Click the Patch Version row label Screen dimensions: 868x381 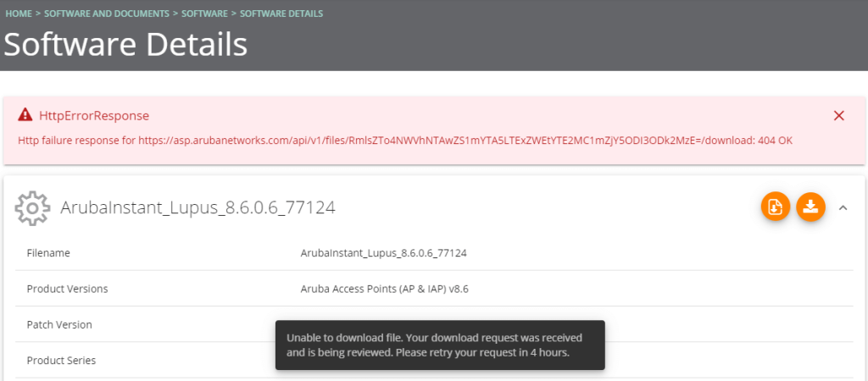pos(59,324)
